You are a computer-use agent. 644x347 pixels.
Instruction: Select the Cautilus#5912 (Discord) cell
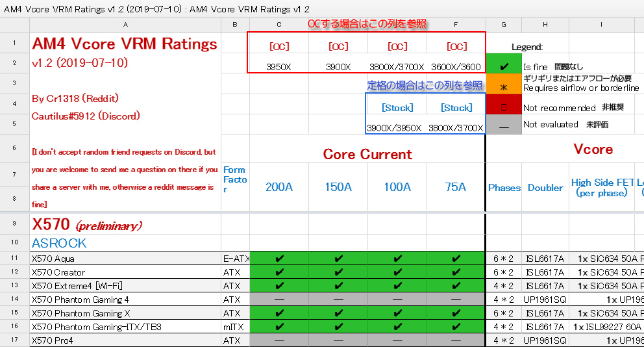(x=86, y=116)
